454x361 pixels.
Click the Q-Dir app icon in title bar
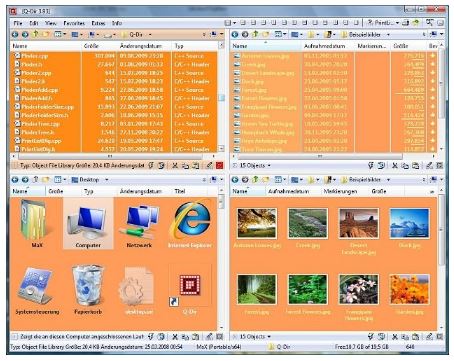pyautogui.click(x=13, y=11)
